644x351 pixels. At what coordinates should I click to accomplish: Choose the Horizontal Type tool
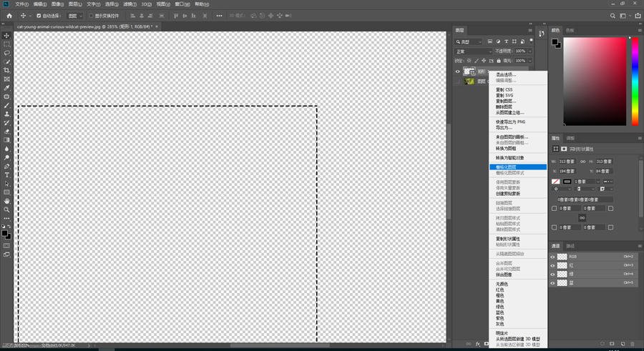(7, 175)
